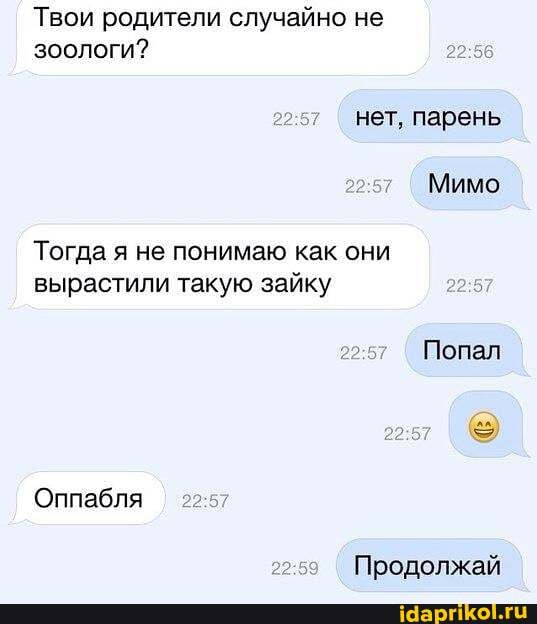Screen dimensions: 537x624
Task: Tap the 'Оппабля' message bubble
Action: [x=88, y=498]
